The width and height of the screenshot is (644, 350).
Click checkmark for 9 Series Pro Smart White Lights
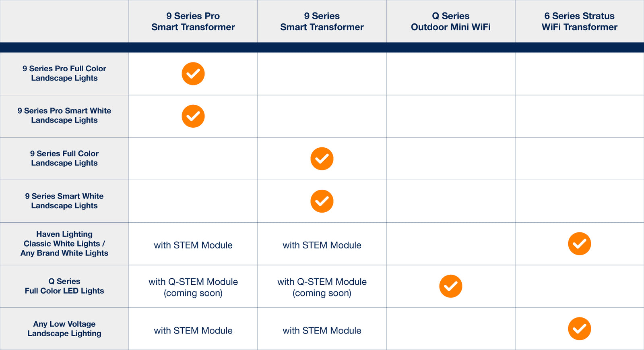click(193, 116)
